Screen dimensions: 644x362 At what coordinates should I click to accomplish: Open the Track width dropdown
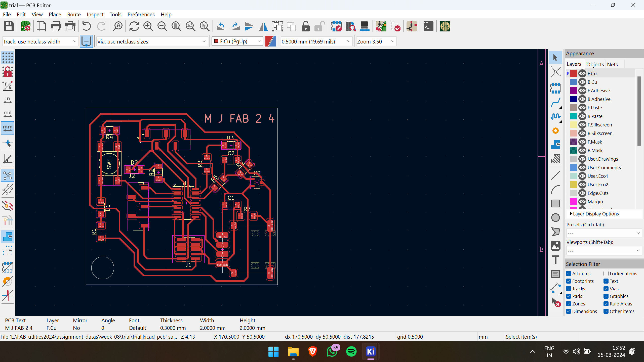coord(40,41)
